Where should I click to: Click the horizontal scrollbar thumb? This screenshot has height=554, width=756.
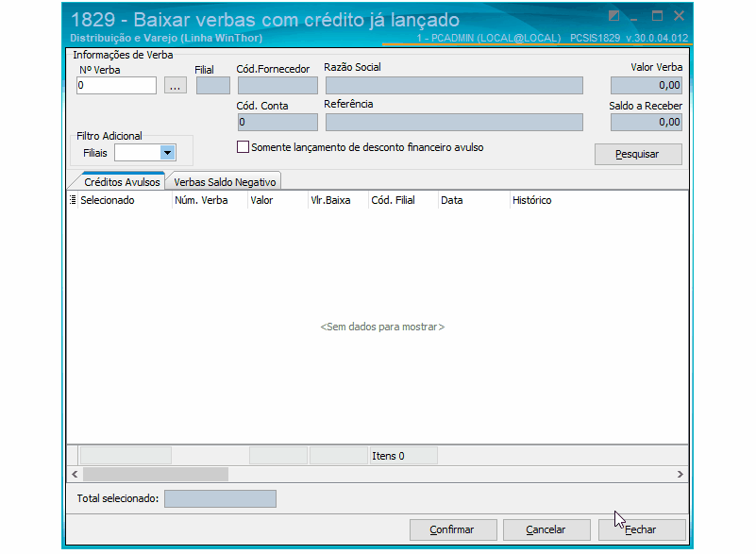(156, 474)
